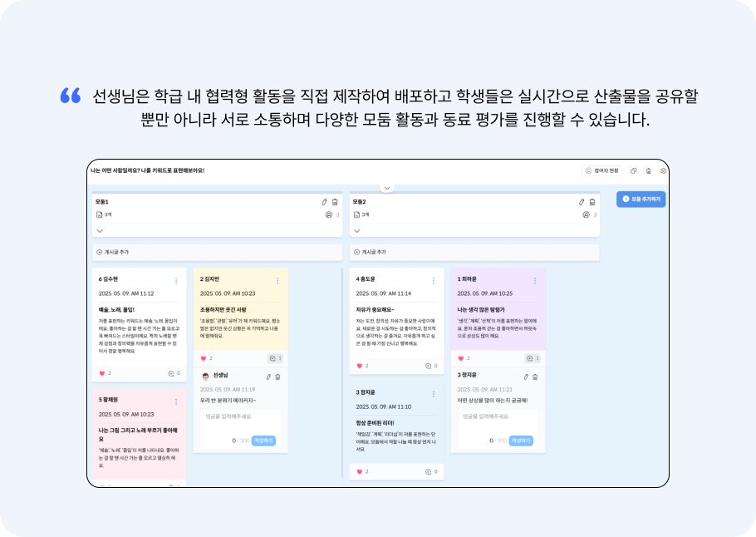
Task: Click the delete board trash icon in header
Action: [649, 170]
